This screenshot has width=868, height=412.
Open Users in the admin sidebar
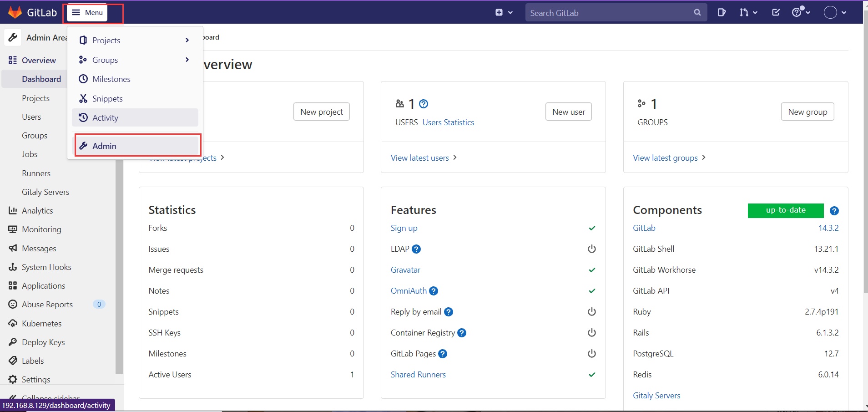[x=31, y=117]
